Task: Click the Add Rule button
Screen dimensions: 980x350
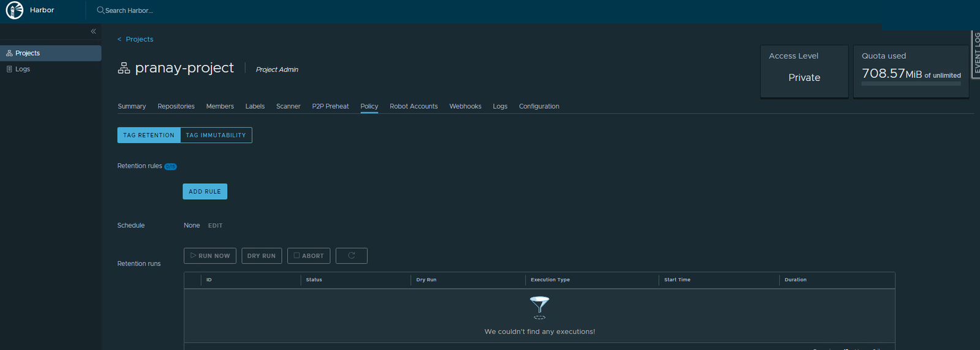Action: pos(205,191)
